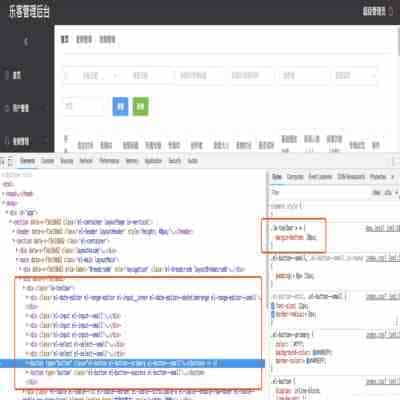Select the Styles pane tab

(x=277, y=177)
